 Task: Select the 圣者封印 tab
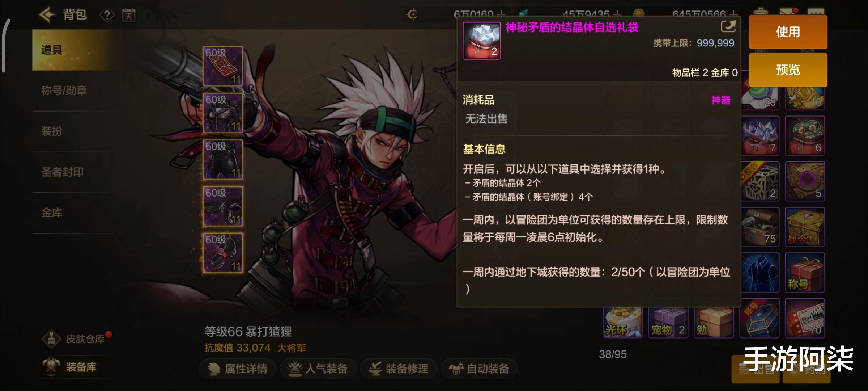62,172
